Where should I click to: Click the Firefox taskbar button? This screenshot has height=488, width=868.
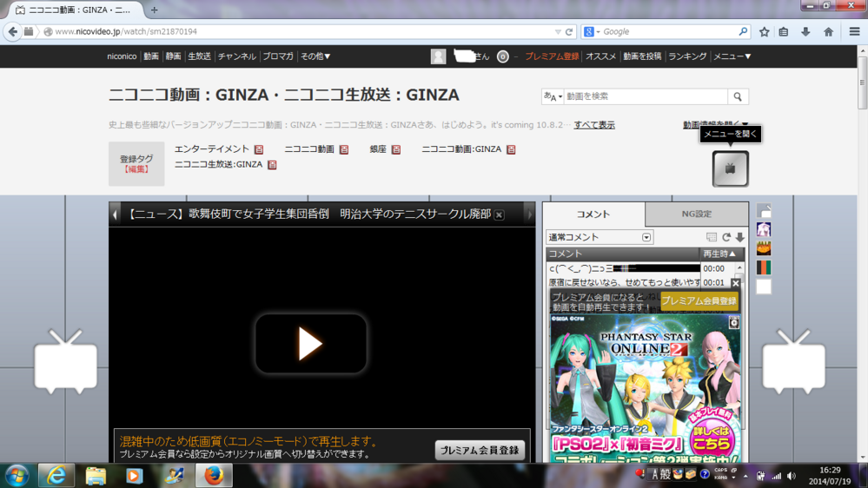click(214, 475)
